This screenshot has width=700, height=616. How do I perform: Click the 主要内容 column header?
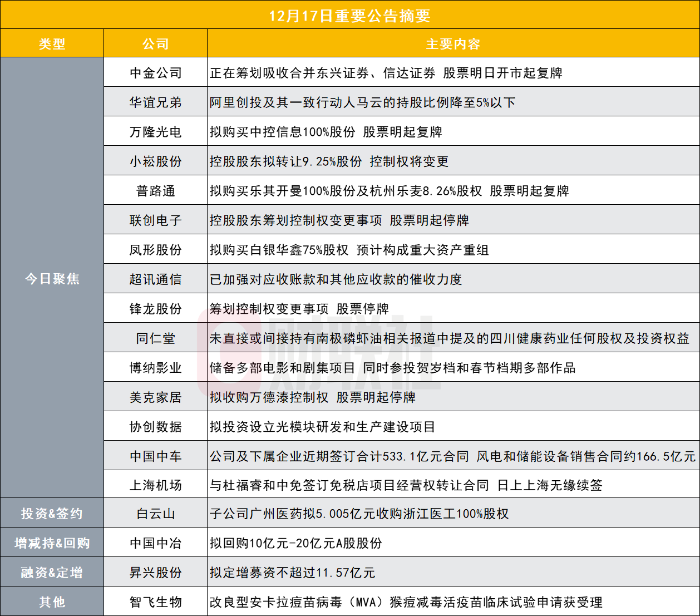click(x=453, y=44)
